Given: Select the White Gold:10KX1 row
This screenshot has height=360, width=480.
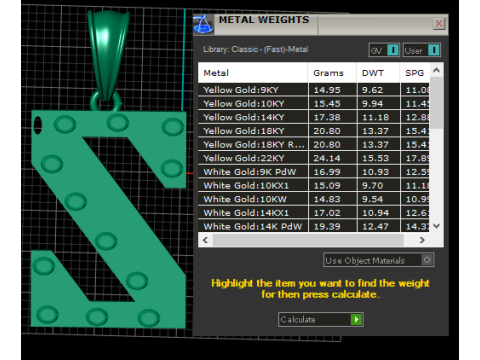Looking at the screenshot, I should pos(314,186).
